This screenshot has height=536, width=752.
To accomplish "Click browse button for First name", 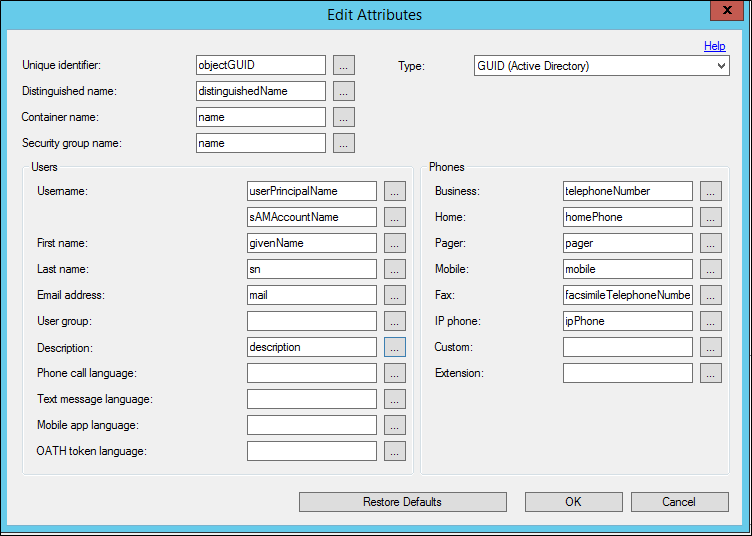I will [x=395, y=243].
